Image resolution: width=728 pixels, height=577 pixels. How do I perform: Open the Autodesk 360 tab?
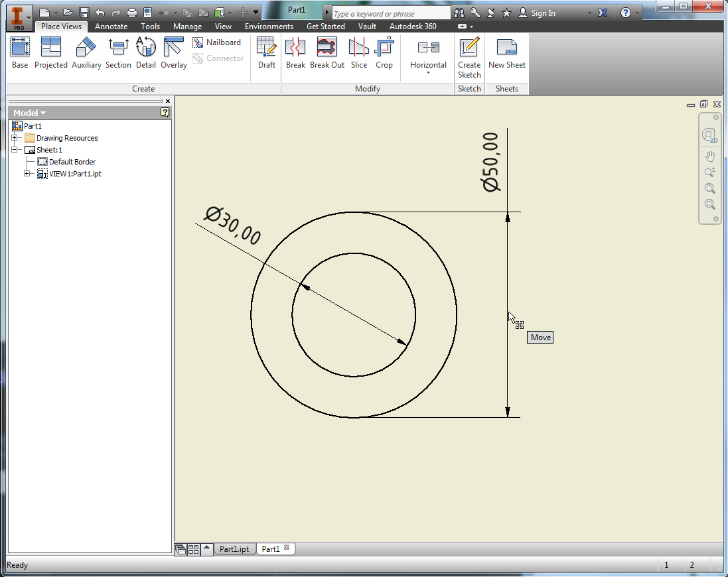click(413, 27)
